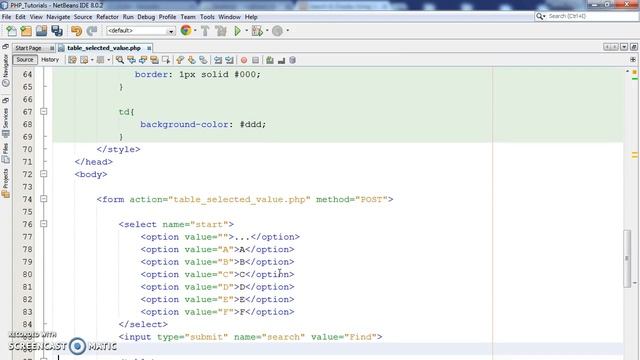The image size is (640, 360).
Task: Shift line left icon
Action: [218, 60]
